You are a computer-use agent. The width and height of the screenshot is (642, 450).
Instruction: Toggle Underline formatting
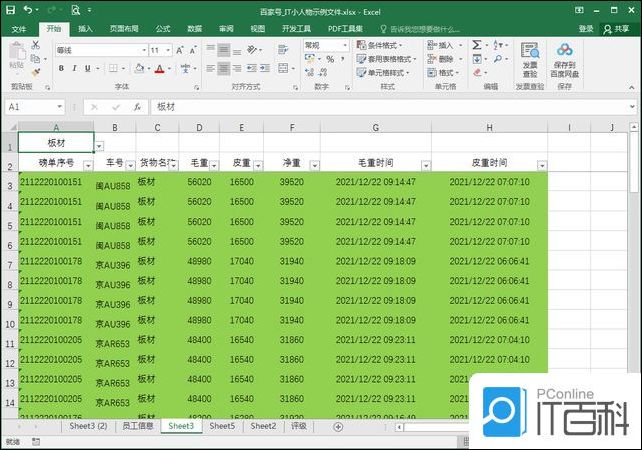coord(87,68)
